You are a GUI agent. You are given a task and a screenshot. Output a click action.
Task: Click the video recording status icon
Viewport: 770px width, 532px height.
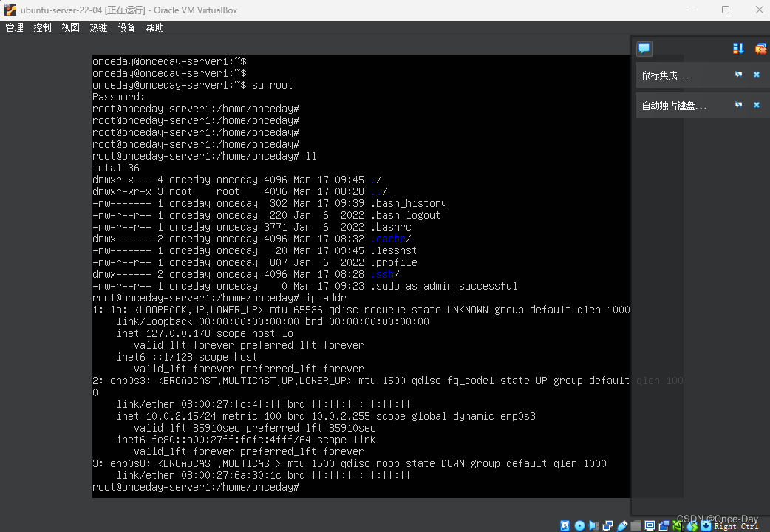click(x=664, y=525)
